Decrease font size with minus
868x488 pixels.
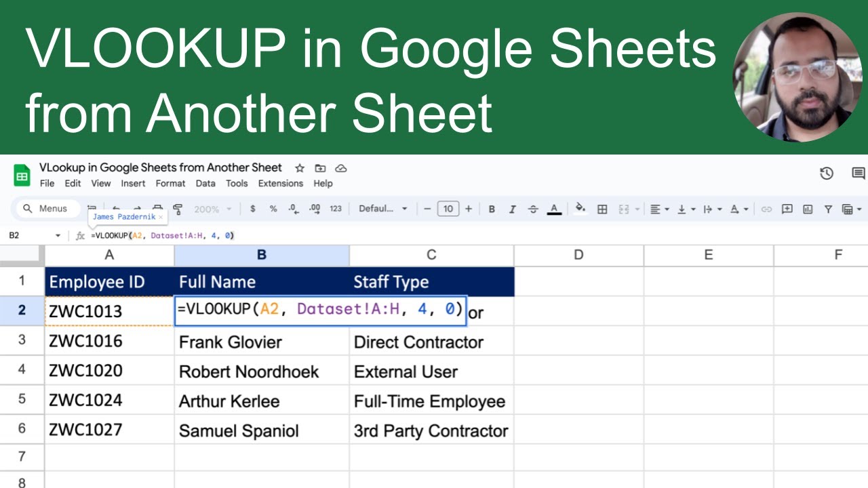coord(427,209)
